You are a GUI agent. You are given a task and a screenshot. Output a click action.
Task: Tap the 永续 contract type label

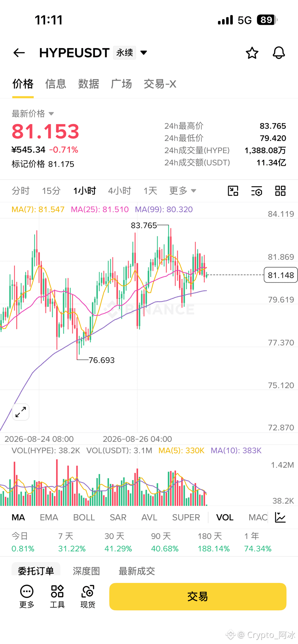coord(125,53)
